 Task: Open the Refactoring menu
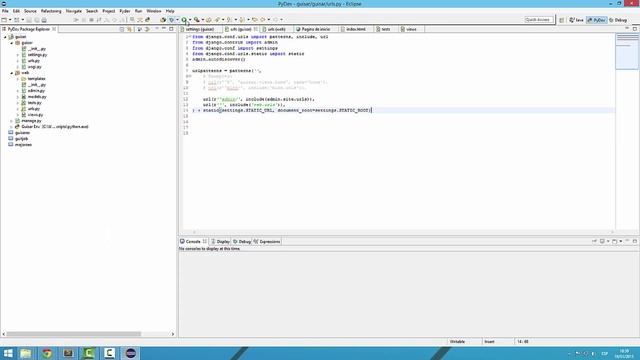coord(51,11)
